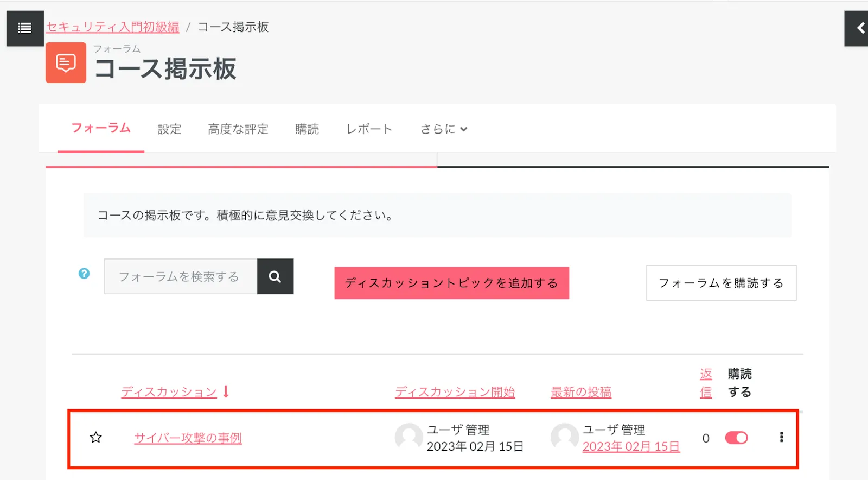
Task: Toggle subscription for サイバー攻撃の事例 discussion
Action: pyautogui.click(x=736, y=438)
